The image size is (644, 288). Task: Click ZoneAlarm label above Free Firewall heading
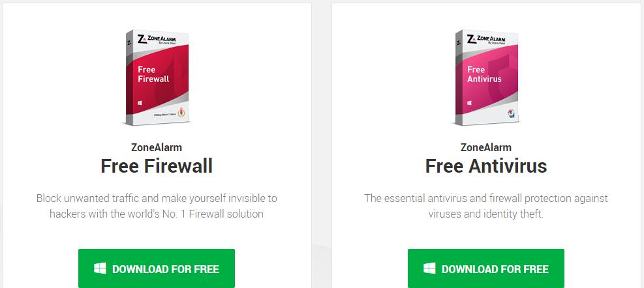pyautogui.click(x=157, y=147)
